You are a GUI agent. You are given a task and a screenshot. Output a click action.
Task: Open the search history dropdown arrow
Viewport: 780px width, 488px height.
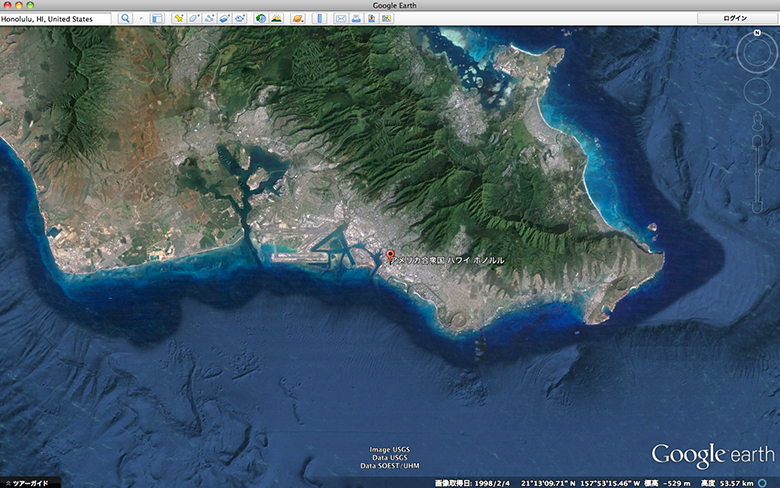click(x=140, y=19)
